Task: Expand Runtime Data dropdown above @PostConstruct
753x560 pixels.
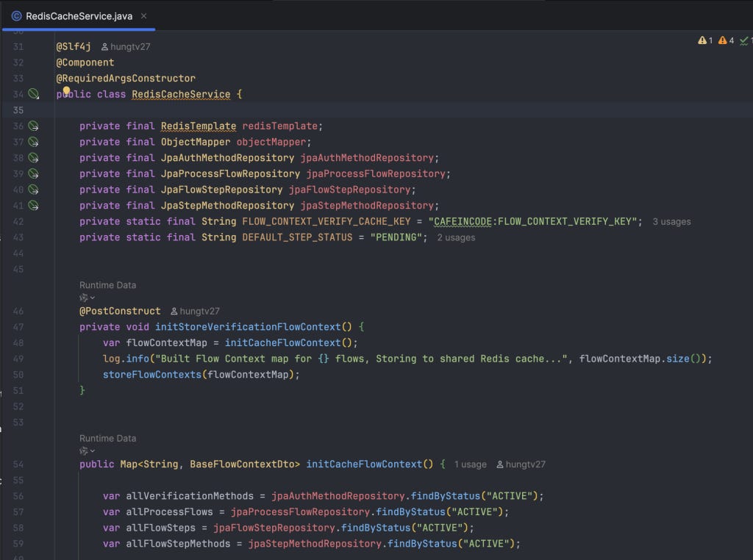Action: point(87,298)
